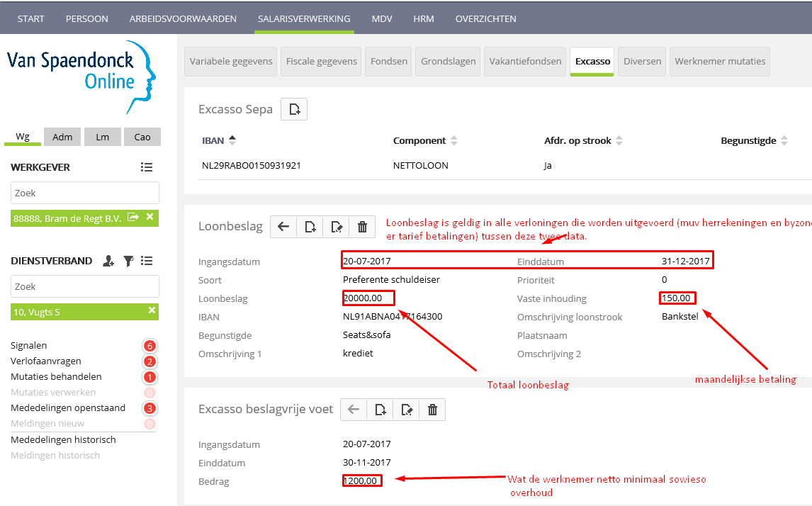Sort by Component column arrows

[454, 140]
